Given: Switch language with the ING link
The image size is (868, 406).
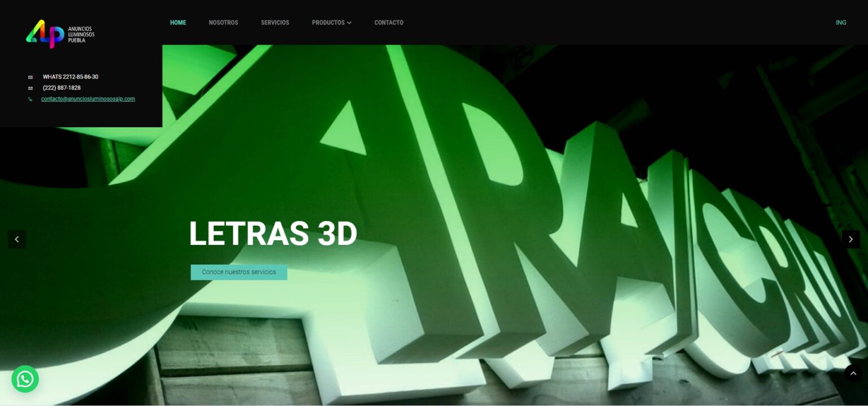Looking at the screenshot, I should (x=841, y=23).
